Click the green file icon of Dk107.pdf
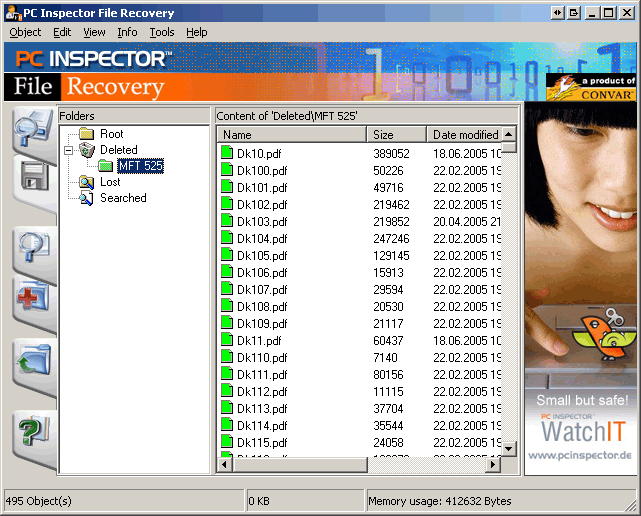The image size is (641, 516). (227, 288)
